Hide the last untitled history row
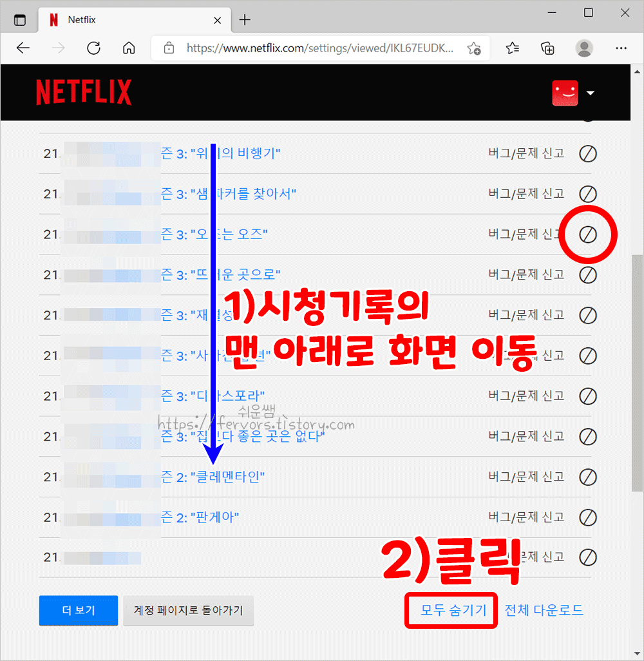The image size is (644, 661). pyautogui.click(x=587, y=557)
